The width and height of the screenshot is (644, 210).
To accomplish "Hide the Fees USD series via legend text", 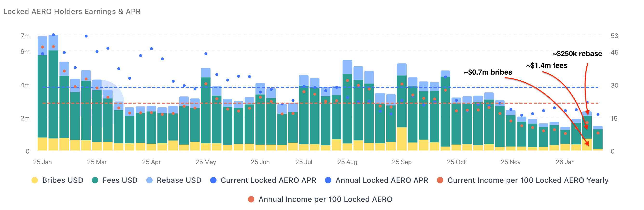I will [120, 180].
